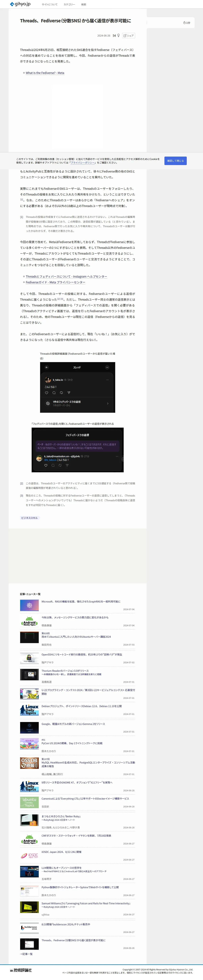This screenshot has height=980, width=203.
Task: Click author name 鈴木たかのり under PyCon article
Action: [49, 751]
